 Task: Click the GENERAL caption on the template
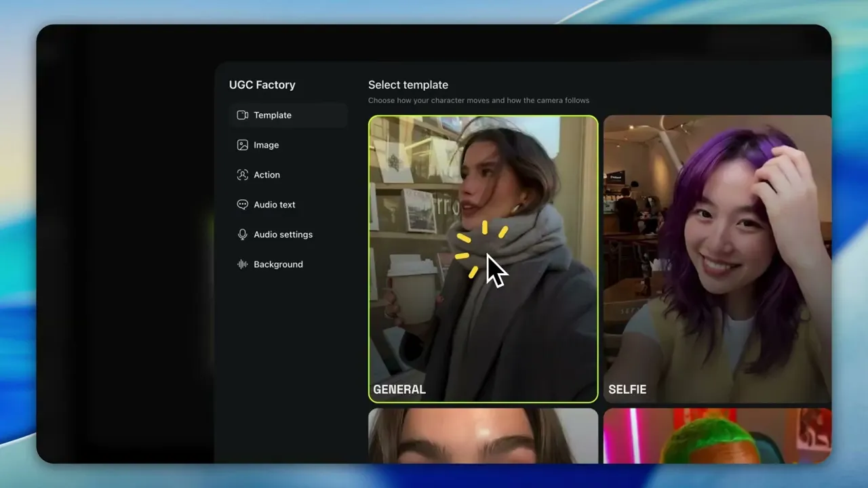tap(399, 390)
